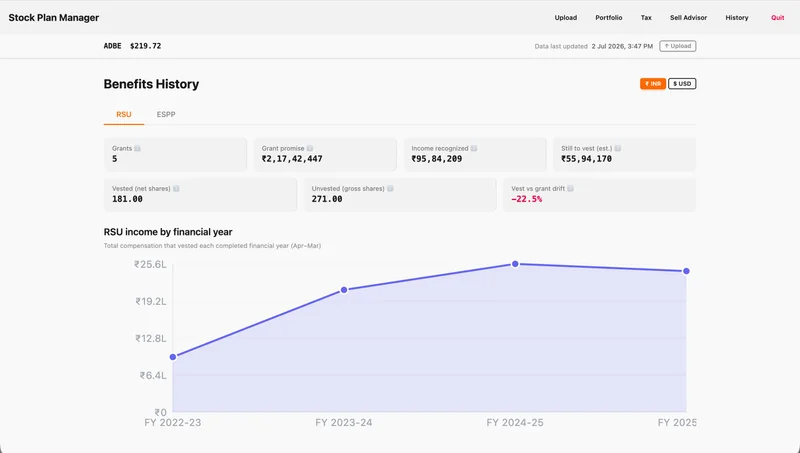Click the ₹55,94,170 still to vest value
Screen dimensions: 800x453
586,159
